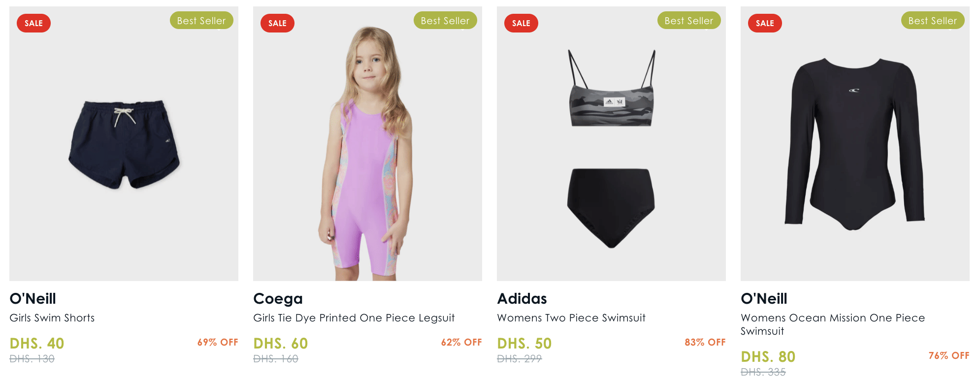Click the 76% OFF discount label
This screenshot has height=381, width=980.
[948, 355]
